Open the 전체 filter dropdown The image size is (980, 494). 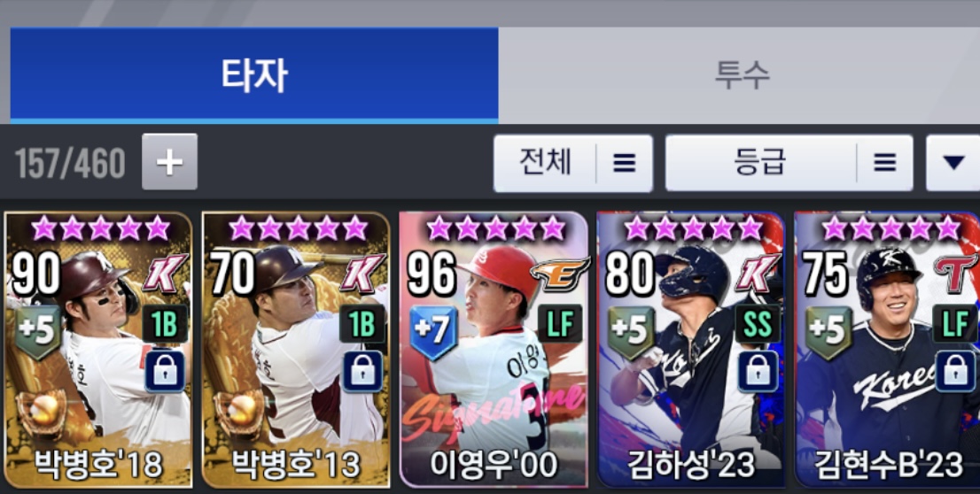[x=573, y=163]
